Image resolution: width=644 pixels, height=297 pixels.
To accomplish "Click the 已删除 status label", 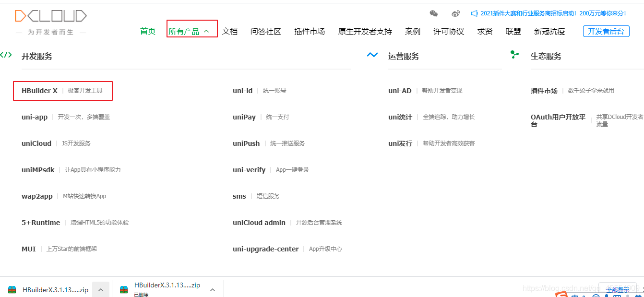I will (141, 295).
